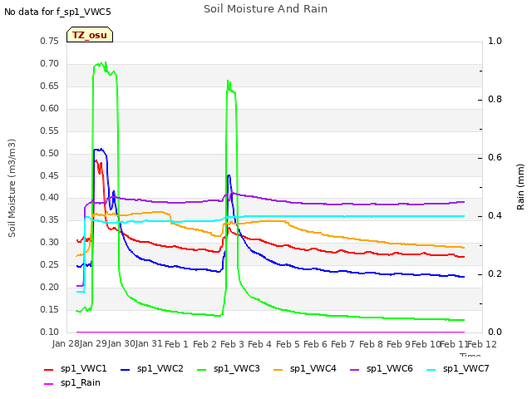Click the sp1_VWC2 blue legend swatch
The image size is (532, 399).
coord(126,369)
